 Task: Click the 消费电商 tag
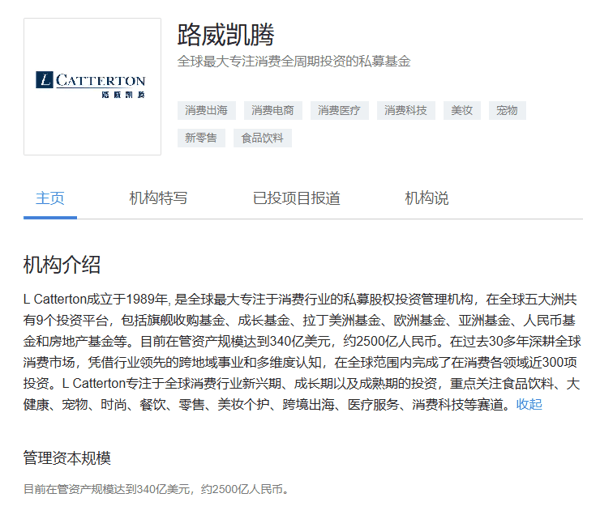[x=273, y=111]
